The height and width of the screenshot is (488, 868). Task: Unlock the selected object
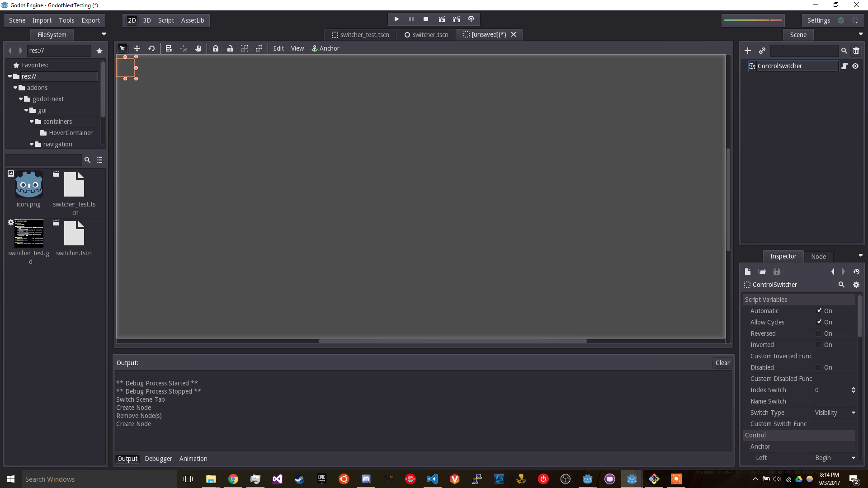click(x=231, y=48)
